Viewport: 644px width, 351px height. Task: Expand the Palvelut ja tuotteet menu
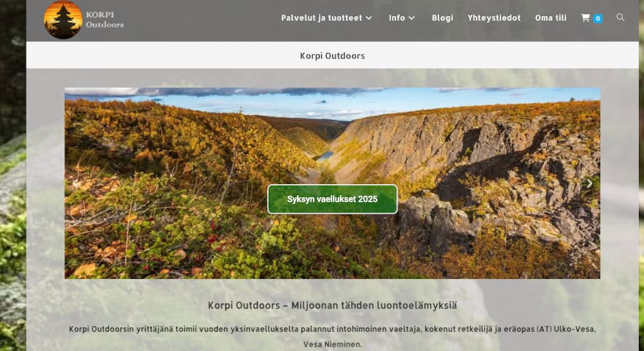point(327,18)
